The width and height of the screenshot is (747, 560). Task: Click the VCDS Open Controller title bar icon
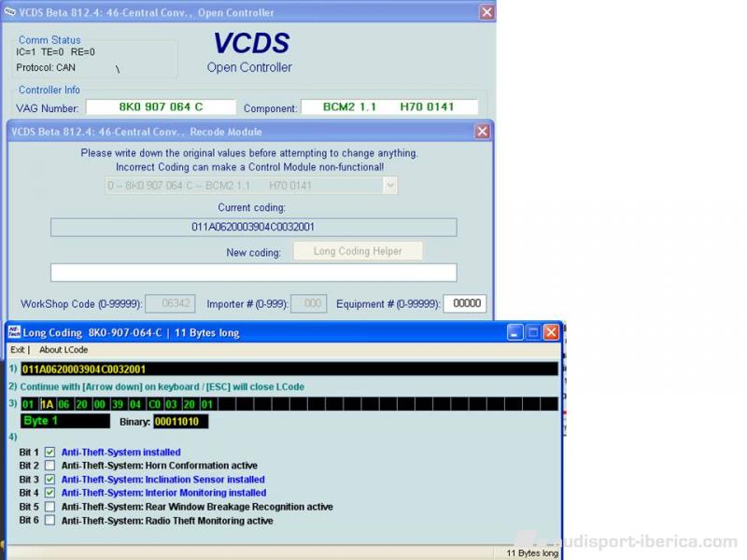point(9,12)
